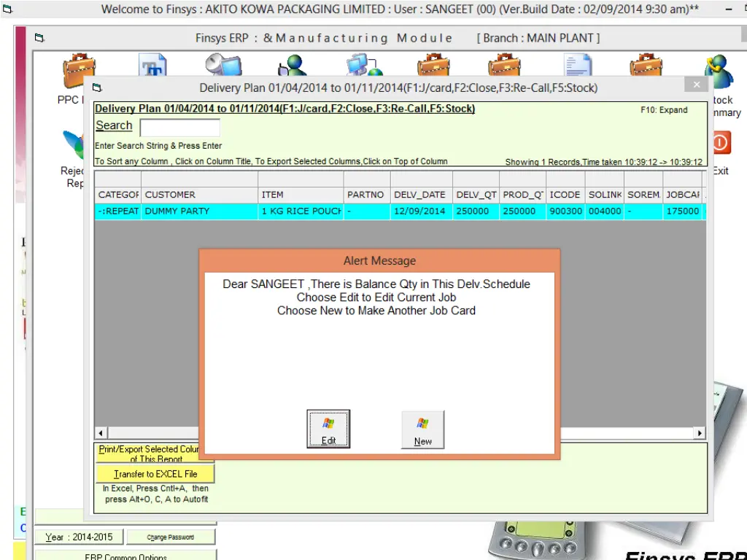
Task: Close the Delivery Plan window
Action: (x=697, y=85)
